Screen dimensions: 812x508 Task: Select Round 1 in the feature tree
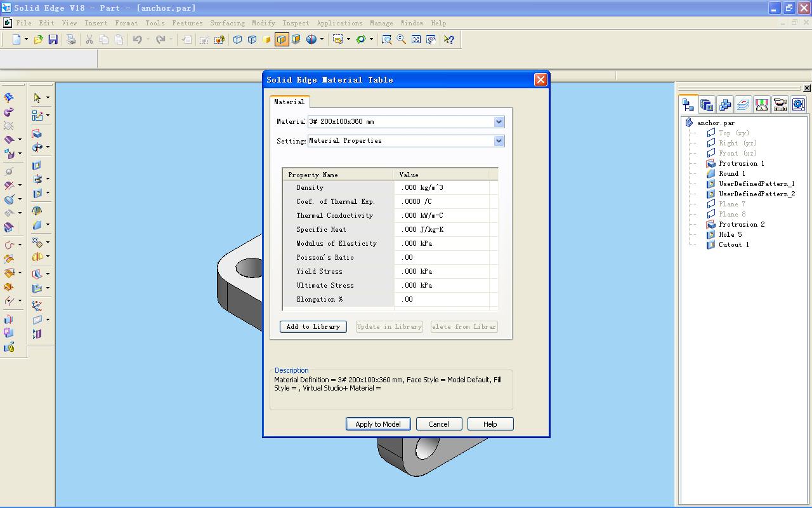click(x=732, y=173)
